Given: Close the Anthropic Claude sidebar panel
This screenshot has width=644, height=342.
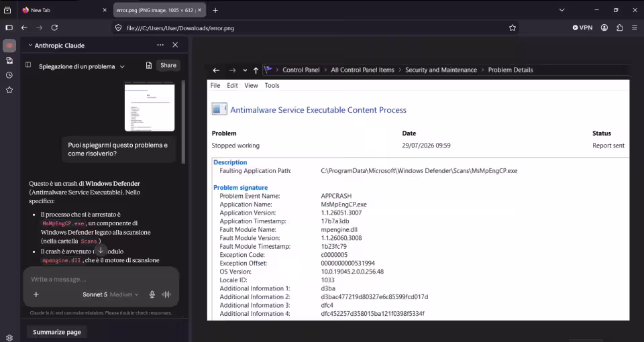Looking at the screenshot, I should [175, 45].
